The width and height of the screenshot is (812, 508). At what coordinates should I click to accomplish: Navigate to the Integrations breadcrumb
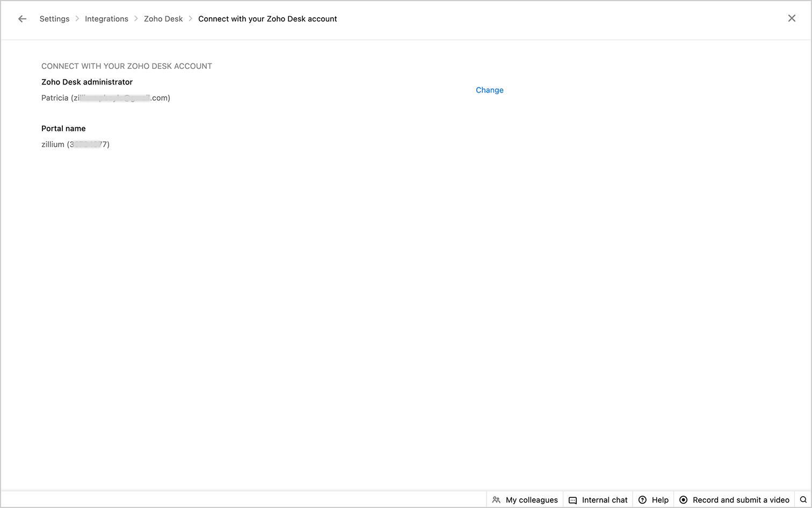coord(106,19)
